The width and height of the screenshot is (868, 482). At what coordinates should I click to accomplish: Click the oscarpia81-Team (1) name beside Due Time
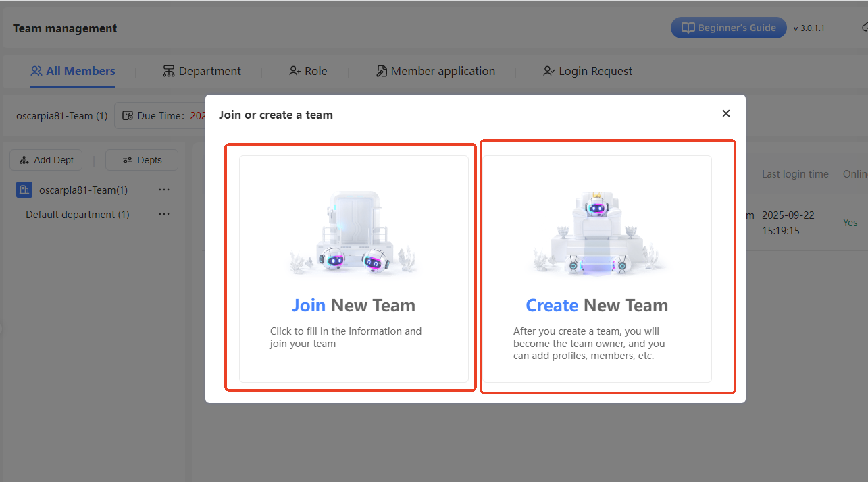[61, 115]
